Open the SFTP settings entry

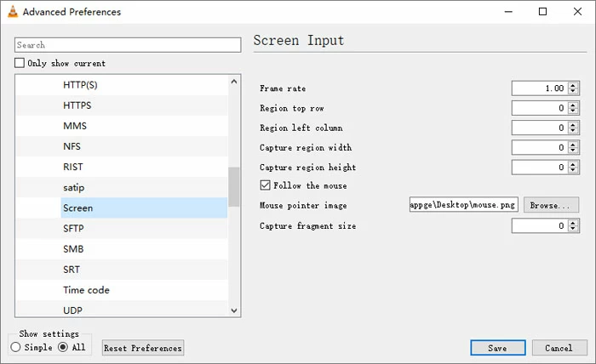[75, 229]
